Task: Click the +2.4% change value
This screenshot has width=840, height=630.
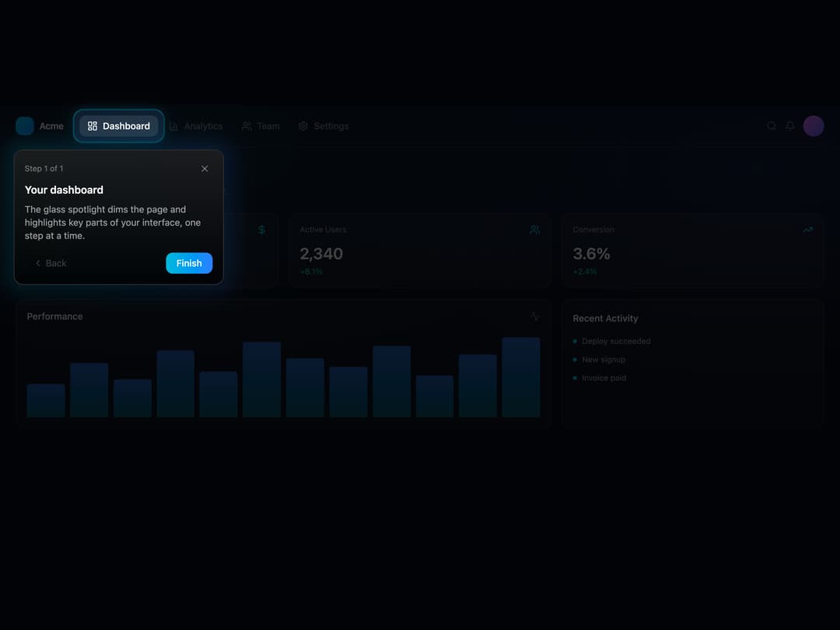Action: (x=584, y=271)
